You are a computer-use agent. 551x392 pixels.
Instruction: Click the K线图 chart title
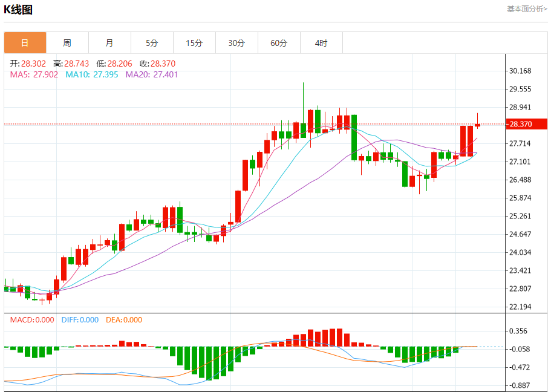click(19, 10)
